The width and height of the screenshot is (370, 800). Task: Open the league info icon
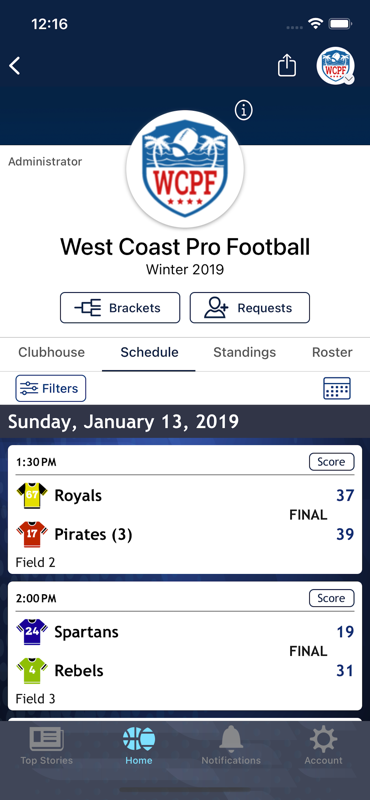[x=244, y=110]
